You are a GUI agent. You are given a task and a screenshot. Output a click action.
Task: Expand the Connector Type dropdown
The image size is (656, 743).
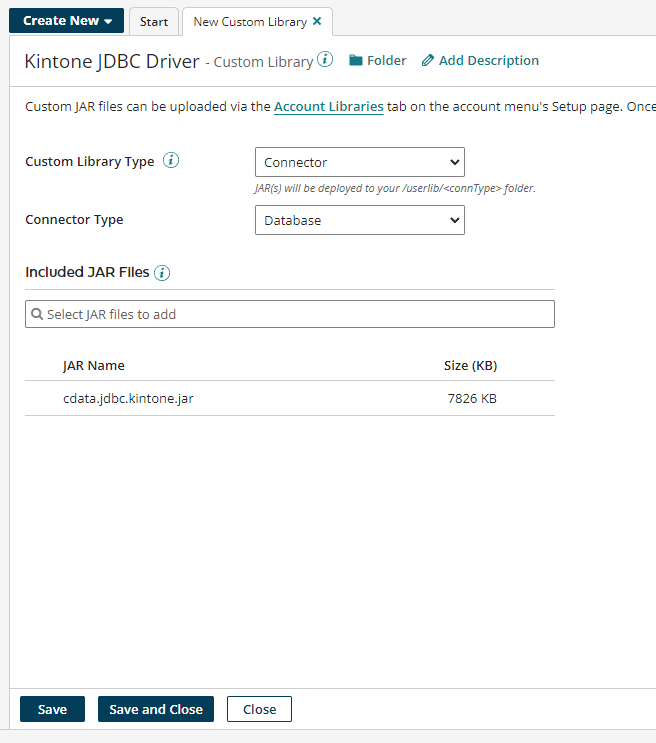360,220
